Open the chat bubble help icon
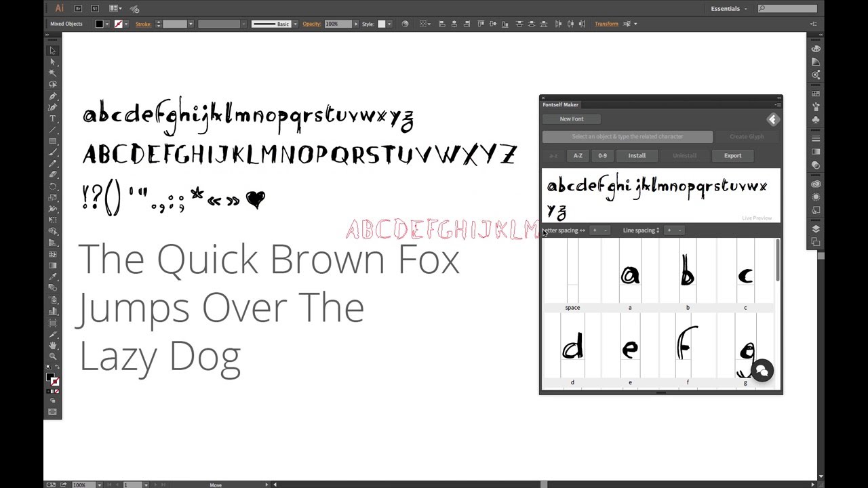Image resolution: width=868 pixels, height=488 pixels. click(762, 370)
